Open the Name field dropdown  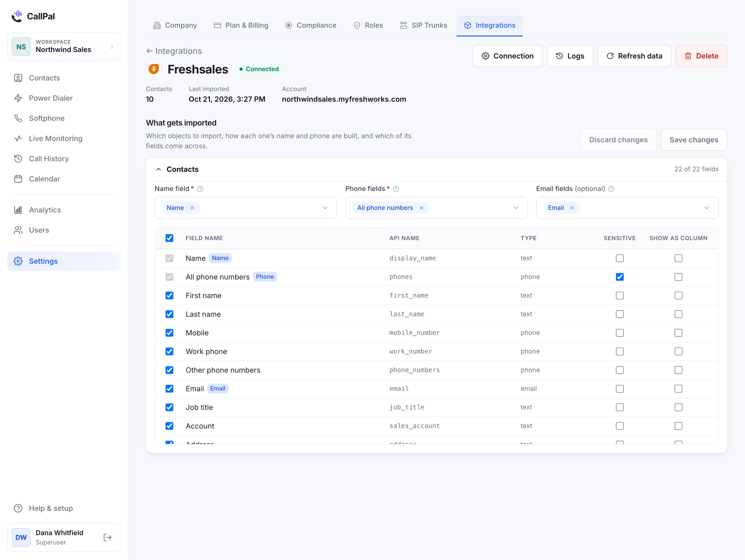[325, 208]
